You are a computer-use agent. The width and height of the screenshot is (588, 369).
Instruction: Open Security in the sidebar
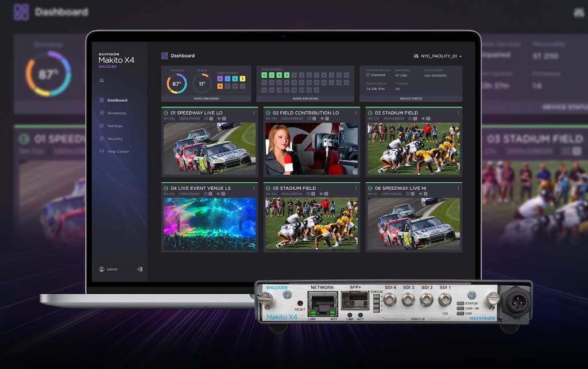[111, 139]
